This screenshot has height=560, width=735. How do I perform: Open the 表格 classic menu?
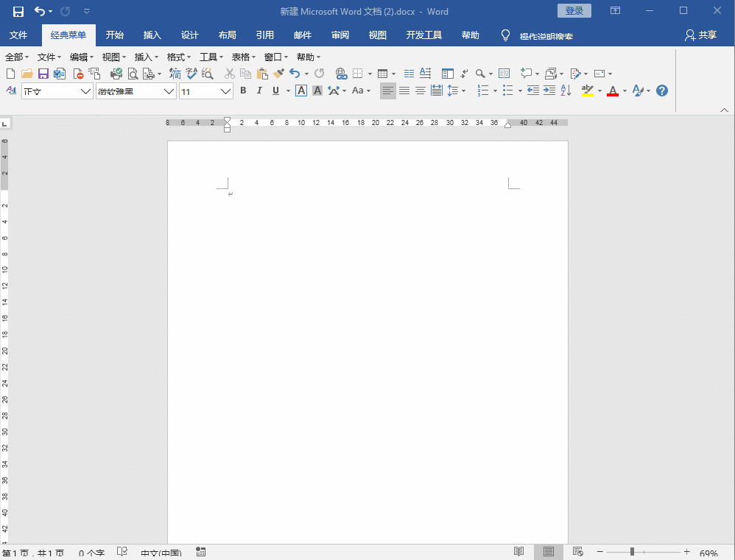(243, 57)
